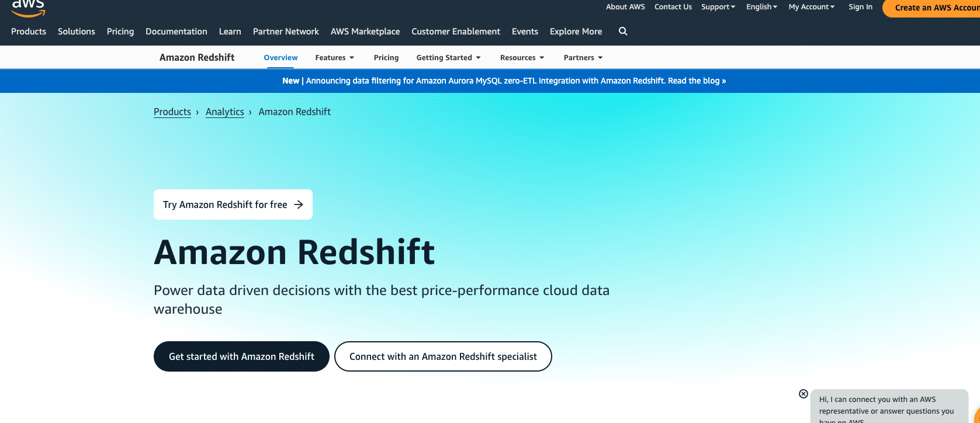Click the AWS logo

pyautogui.click(x=28, y=8)
